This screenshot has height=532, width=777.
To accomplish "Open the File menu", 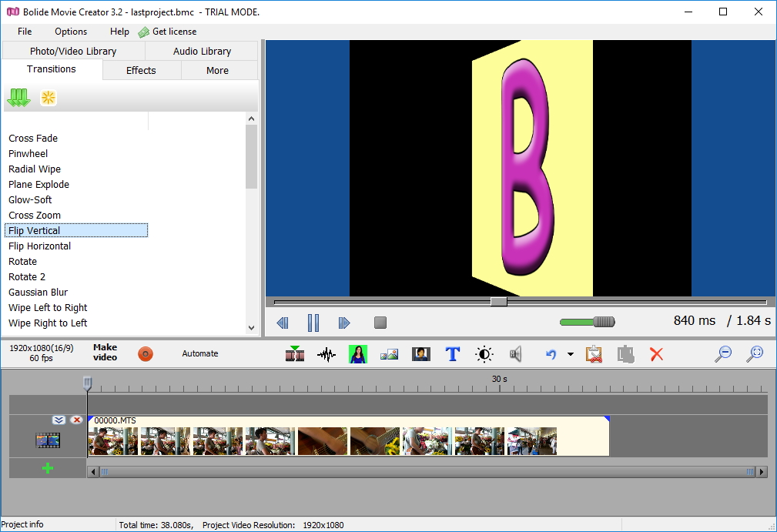I will (25, 32).
